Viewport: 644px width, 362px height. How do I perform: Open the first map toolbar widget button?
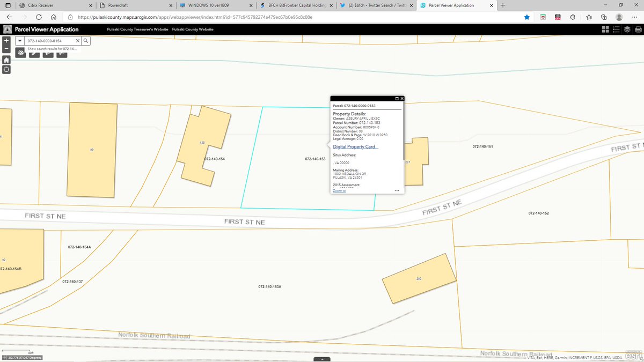coord(20,53)
